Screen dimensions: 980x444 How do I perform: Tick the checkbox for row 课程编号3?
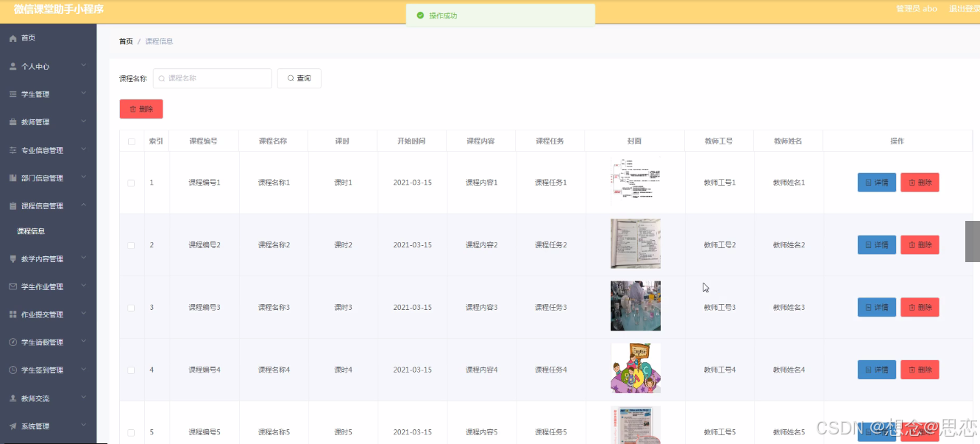(132, 308)
